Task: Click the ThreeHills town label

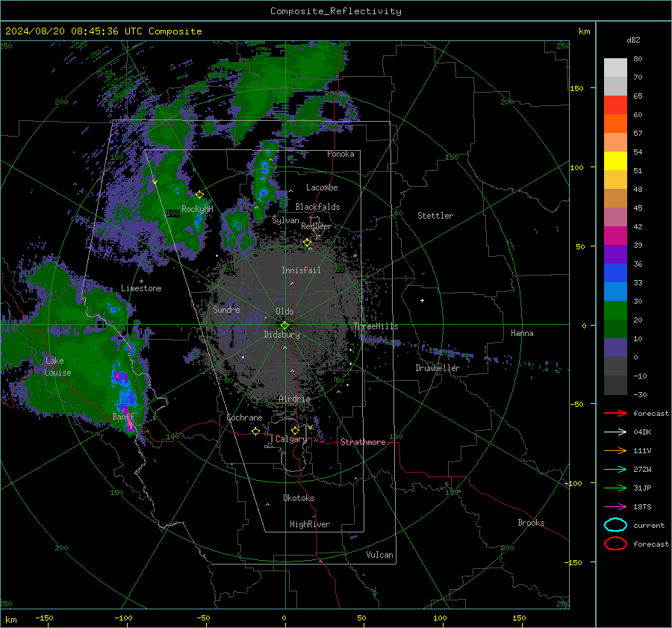Action: 376,326
